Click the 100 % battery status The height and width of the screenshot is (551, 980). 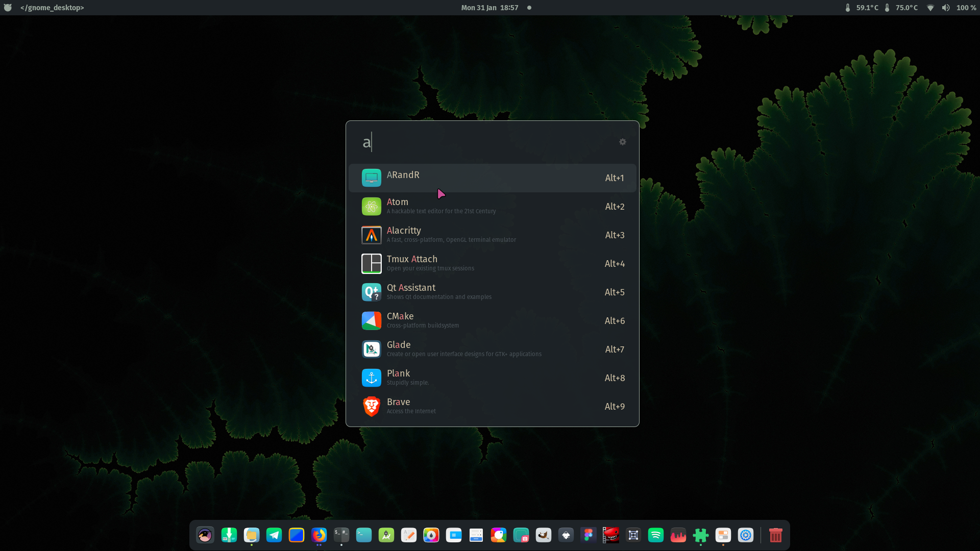966,8
